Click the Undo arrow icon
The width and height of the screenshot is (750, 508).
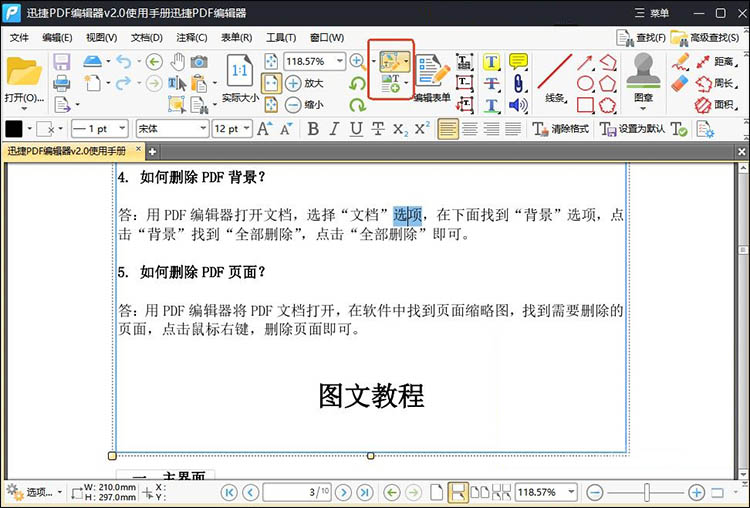123,61
